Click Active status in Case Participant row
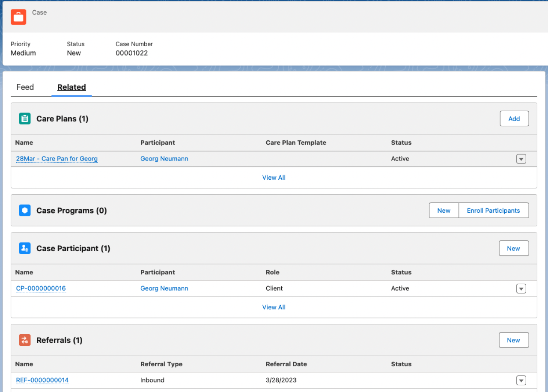The image size is (548, 392). tap(400, 288)
